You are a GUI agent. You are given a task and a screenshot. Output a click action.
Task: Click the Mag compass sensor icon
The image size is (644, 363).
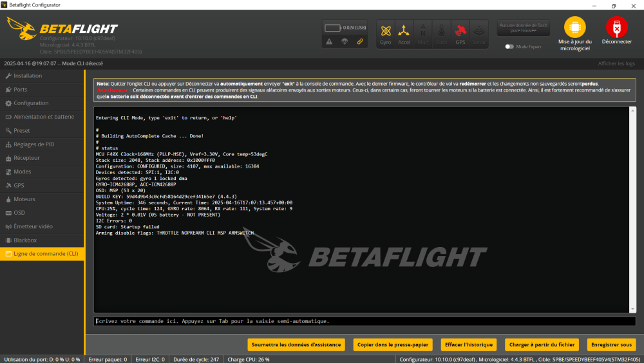pyautogui.click(x=422, y=34)
